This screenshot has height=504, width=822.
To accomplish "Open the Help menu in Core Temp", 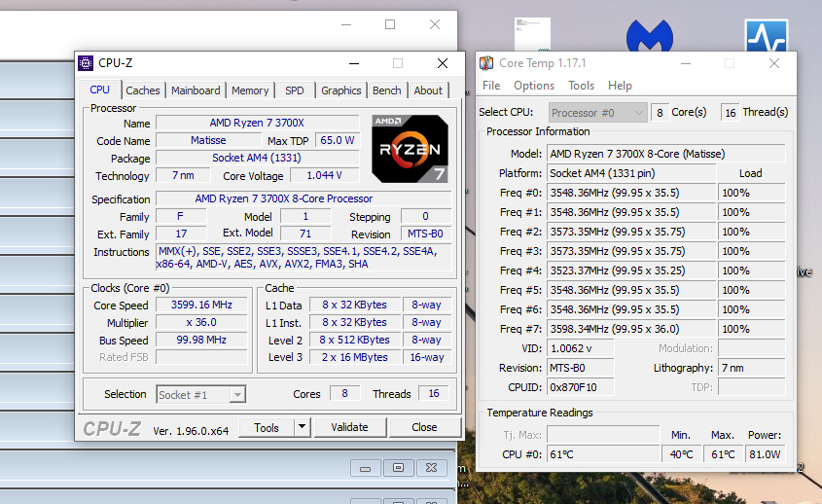I will pyautogui.click(x=620, y=86).
